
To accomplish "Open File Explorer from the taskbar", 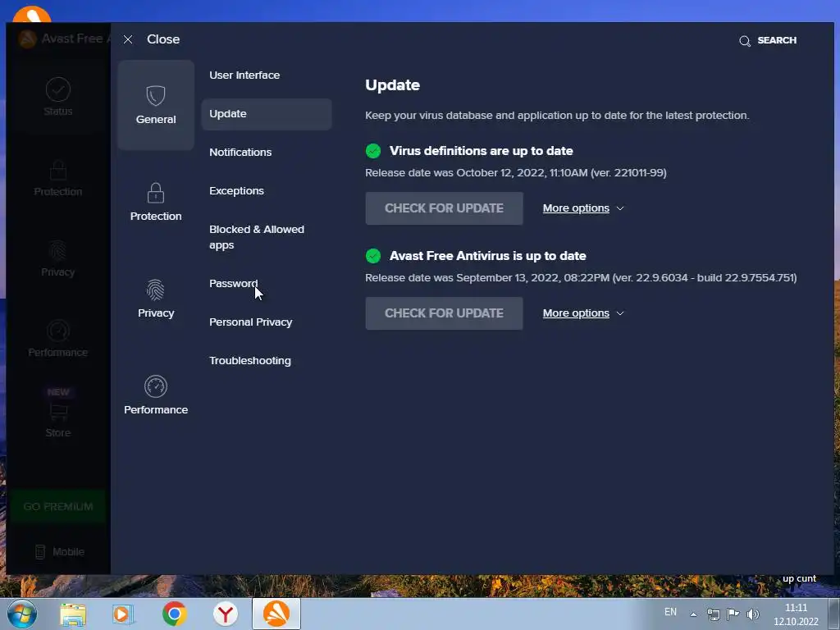I will point(73,614).
